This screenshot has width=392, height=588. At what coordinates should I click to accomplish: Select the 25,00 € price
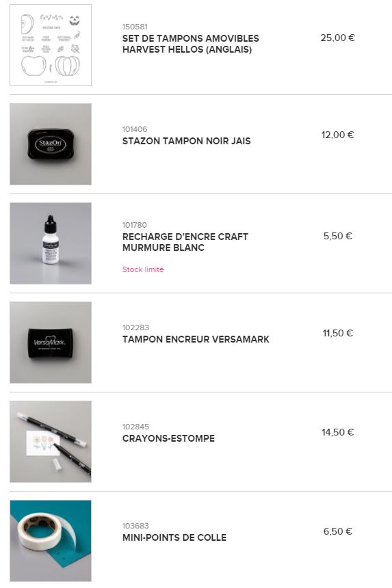337,38
